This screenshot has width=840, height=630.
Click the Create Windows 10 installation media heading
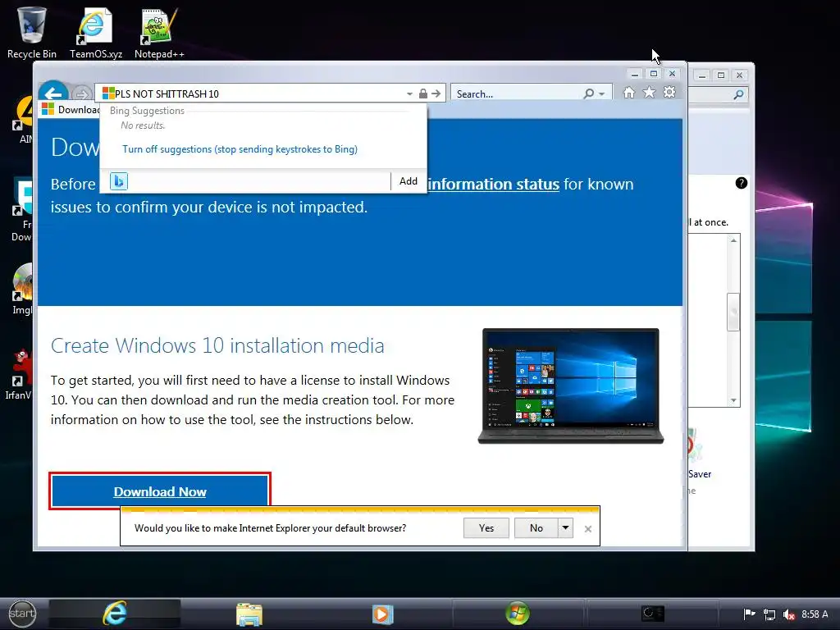[x=217, y=345]
